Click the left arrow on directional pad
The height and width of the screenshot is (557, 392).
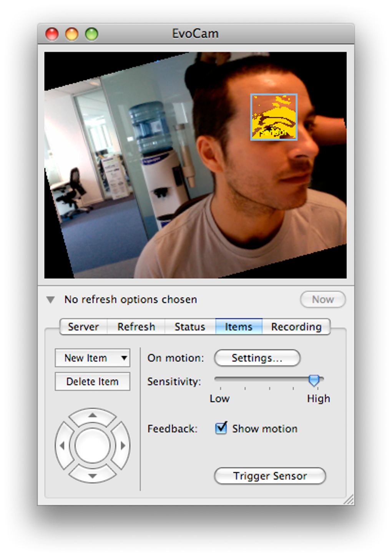coord(63,446)
